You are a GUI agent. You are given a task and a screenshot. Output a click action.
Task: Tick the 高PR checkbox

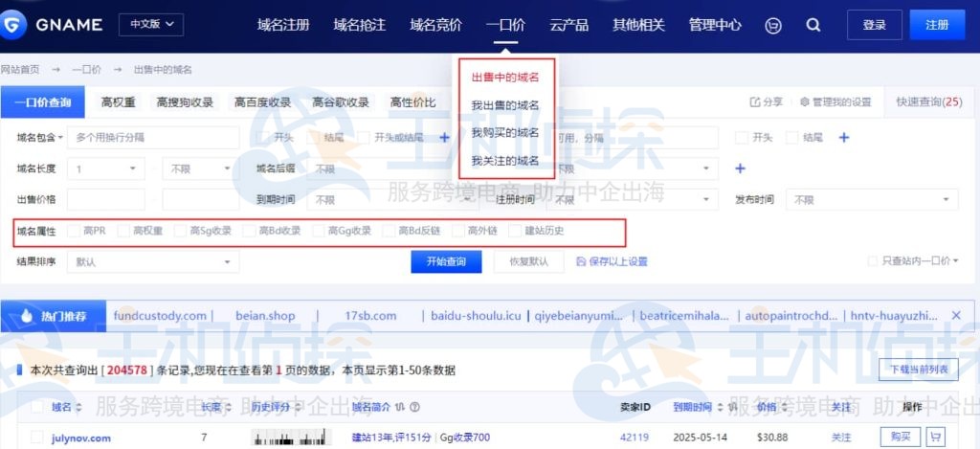point(74,231)
